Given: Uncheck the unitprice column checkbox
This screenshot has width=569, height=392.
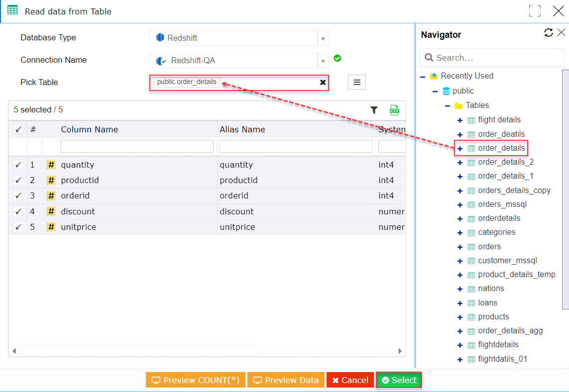Looking at the screenshot, I should pos(18,227).
